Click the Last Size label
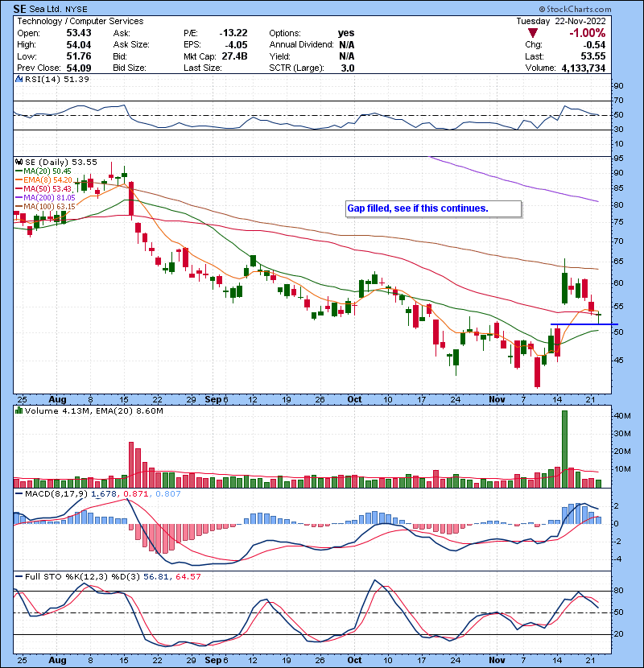 pos(202,68)
